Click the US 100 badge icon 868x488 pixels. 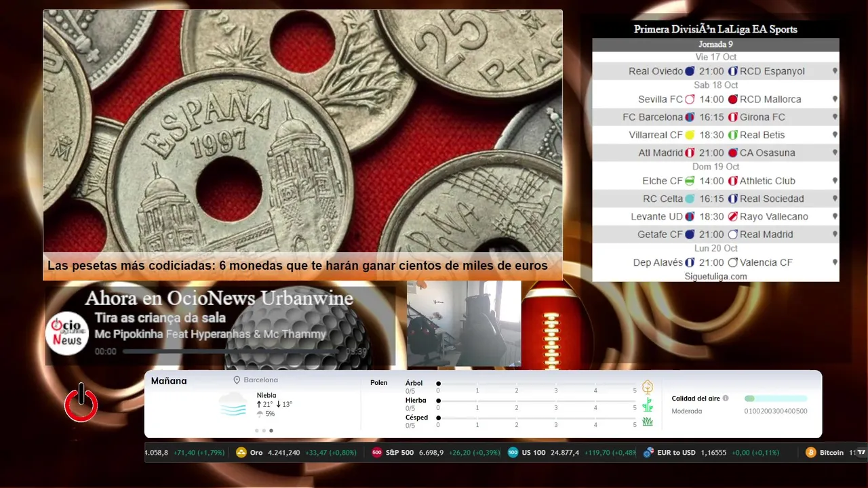(x=513, y=453)
